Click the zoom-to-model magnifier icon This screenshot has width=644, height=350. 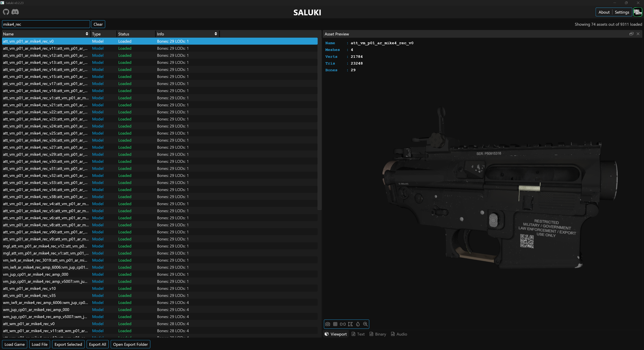tap(365, 324)
